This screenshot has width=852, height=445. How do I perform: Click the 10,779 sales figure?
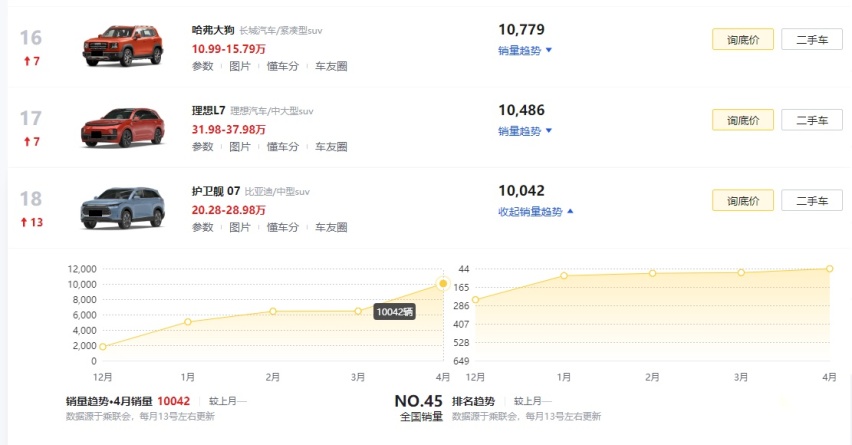click(521, 29)
